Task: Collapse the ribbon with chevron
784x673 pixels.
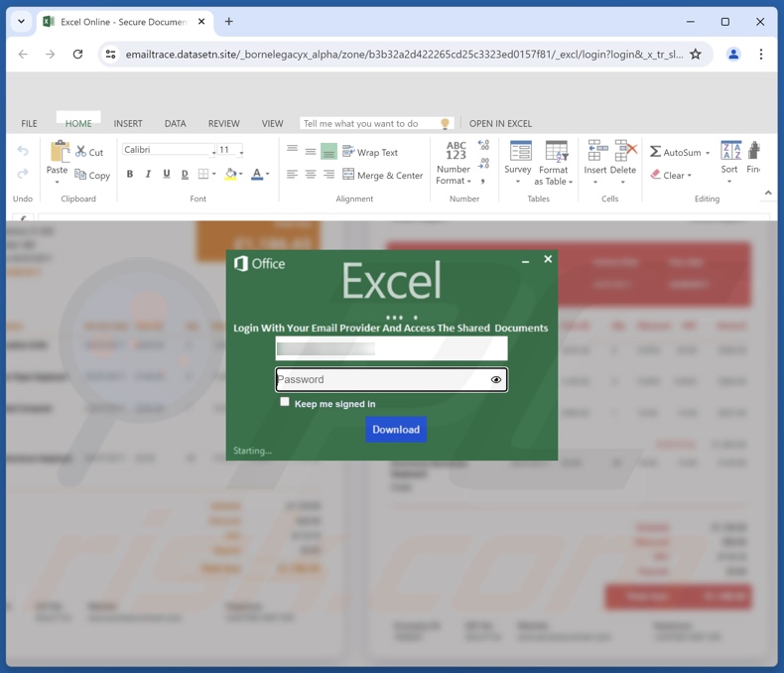Action: [768, 193]
